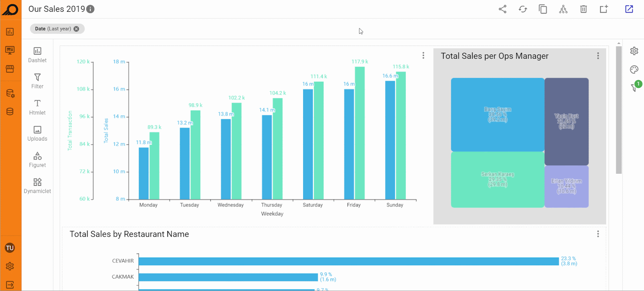The width and height of the screenshot is (644, 291).
Task: Select the Serkan Karaeş treemap block
Action: (497, 180)
